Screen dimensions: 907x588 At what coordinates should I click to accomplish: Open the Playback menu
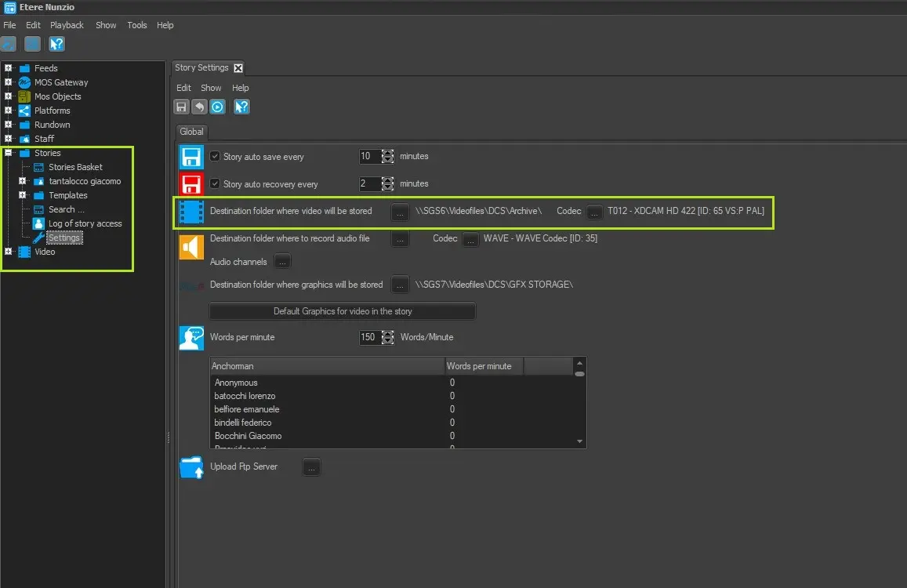pos(67,25)
